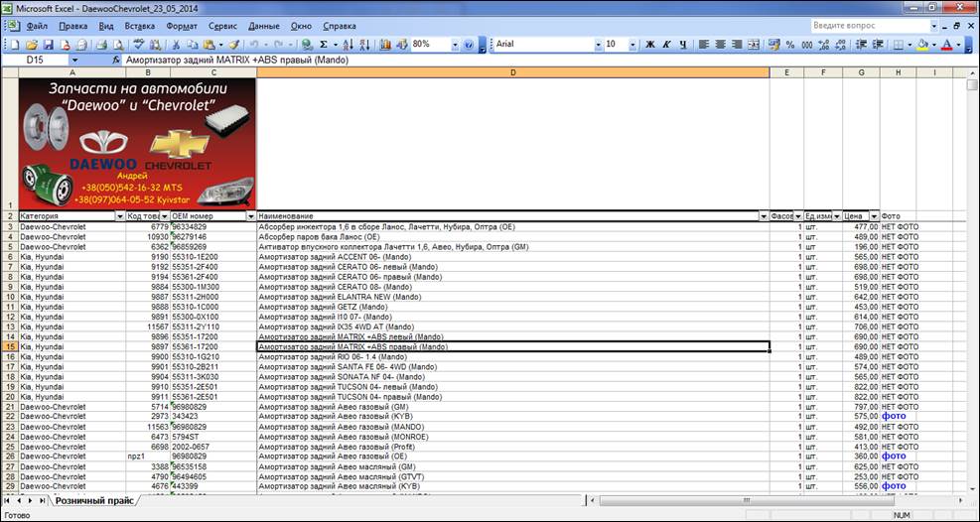Image resolution: width=980 pixels, height=522 pixels.
Task: Select the Розничный прайс sheet tab
Action: (93, 501)
